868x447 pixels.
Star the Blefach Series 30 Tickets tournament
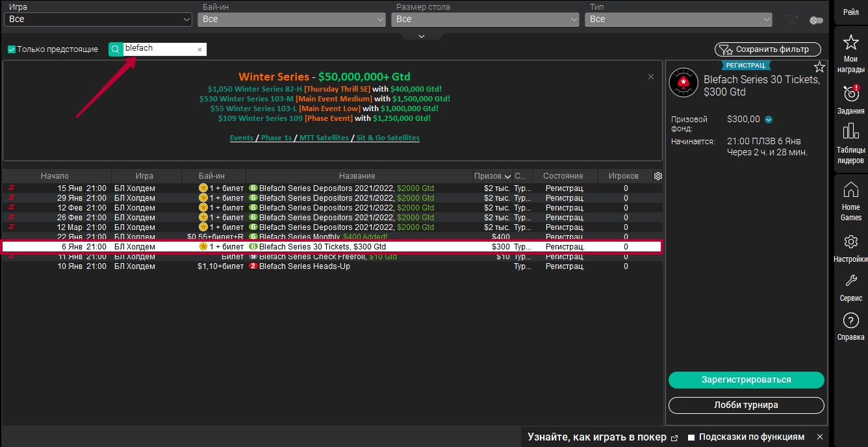pos(819,67)
